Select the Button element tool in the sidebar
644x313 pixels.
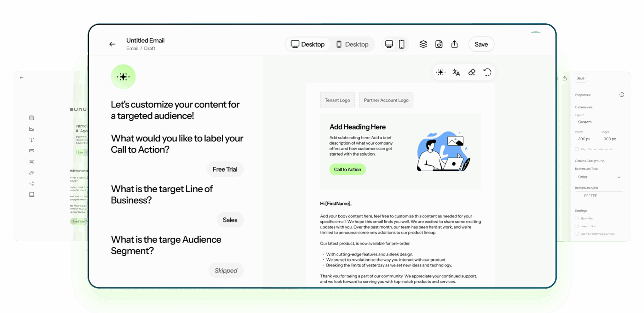(x=31, y=151)
